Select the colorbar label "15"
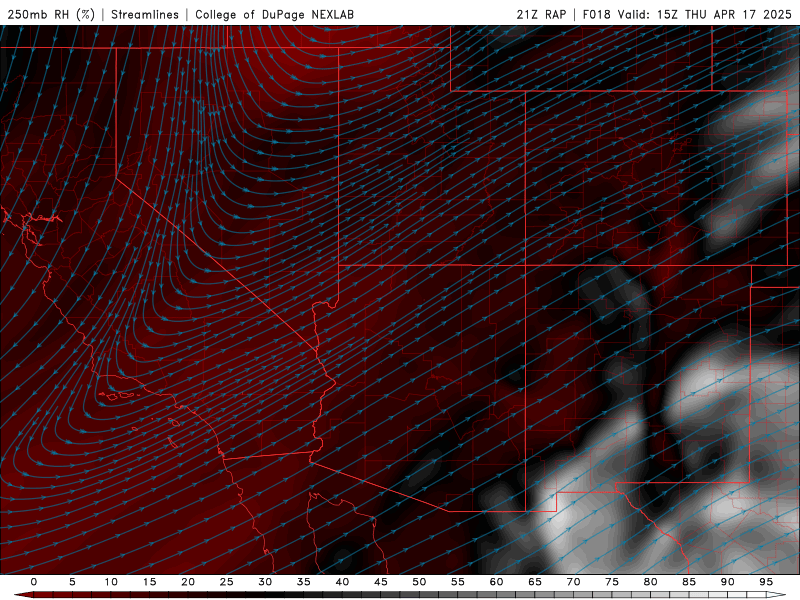 (149, 582)
